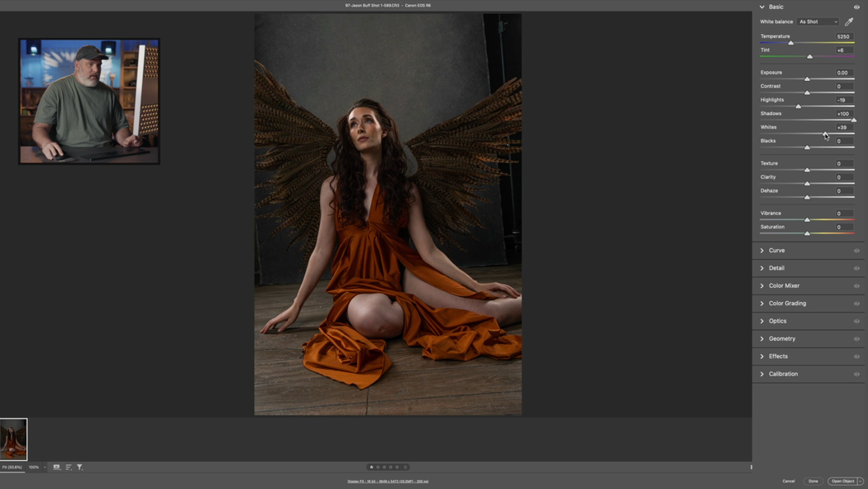This screenshot has width=868, height=489.
Task: Set the rating to one star
Action: [x=371, y=467]
